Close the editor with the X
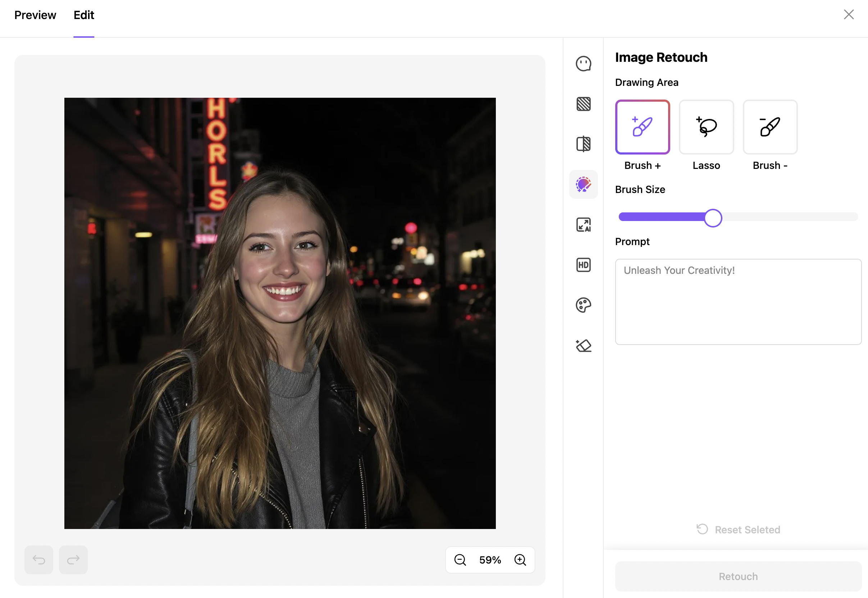Image resolution: width=868 pixels, height=598 pixels. [x=849, y=15]
